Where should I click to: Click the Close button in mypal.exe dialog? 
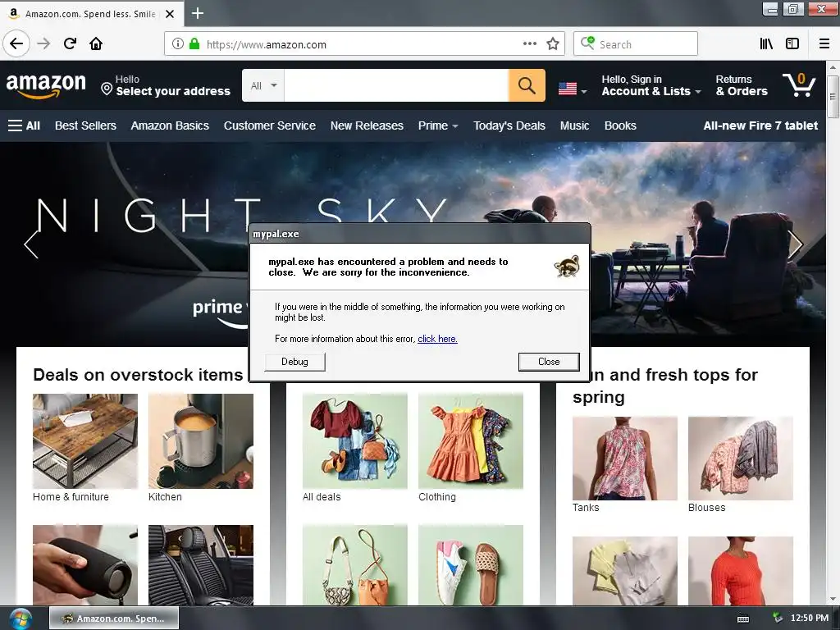pos(549,362)
